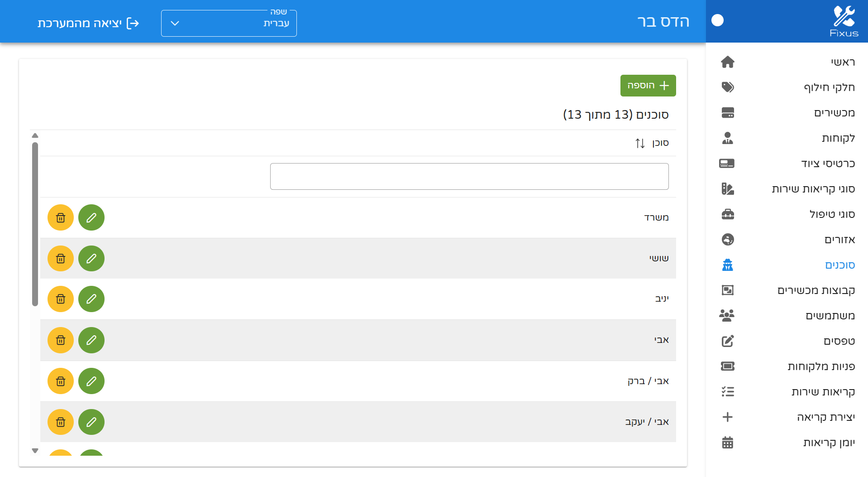Toggle the white circle sidebar button

pos(717,20)
